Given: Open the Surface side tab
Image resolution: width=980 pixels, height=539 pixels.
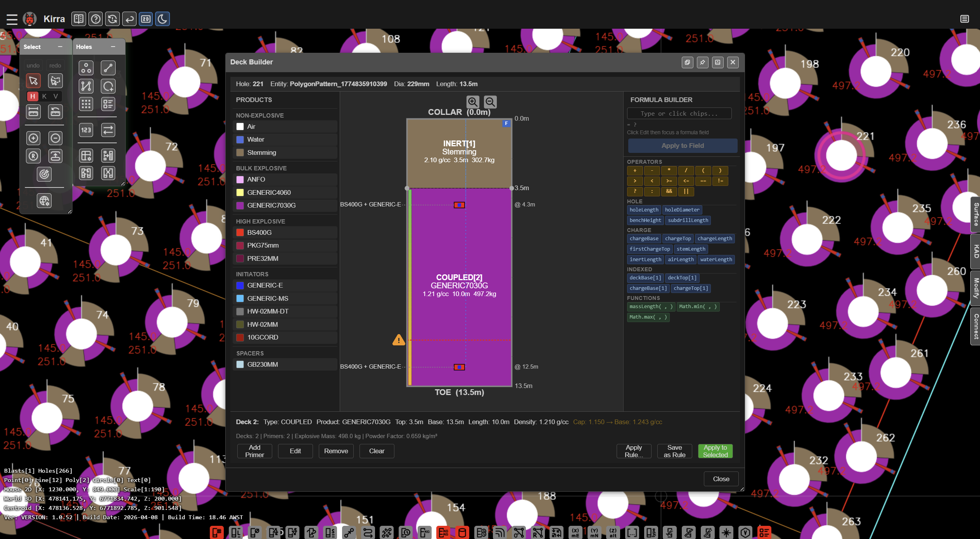Looking at the screenshot, I should pos(976,215).
